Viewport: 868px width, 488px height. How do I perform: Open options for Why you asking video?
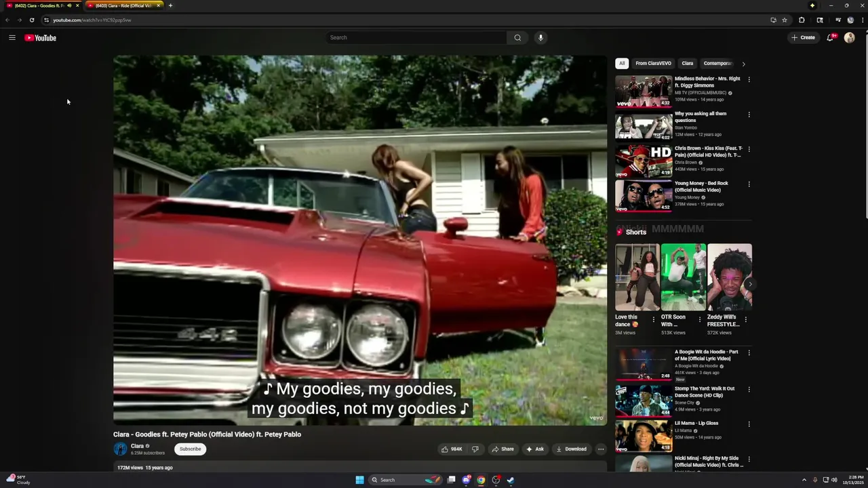point(749,115)
